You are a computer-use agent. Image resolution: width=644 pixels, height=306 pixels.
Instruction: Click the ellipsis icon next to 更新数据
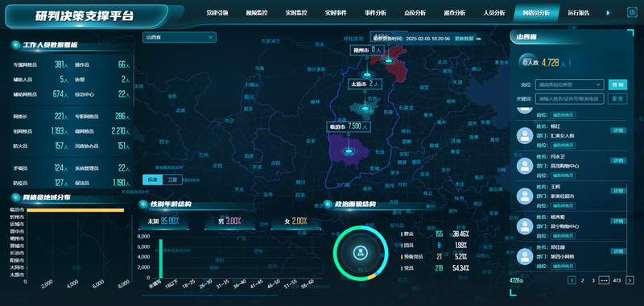click(x=478, y=39)
